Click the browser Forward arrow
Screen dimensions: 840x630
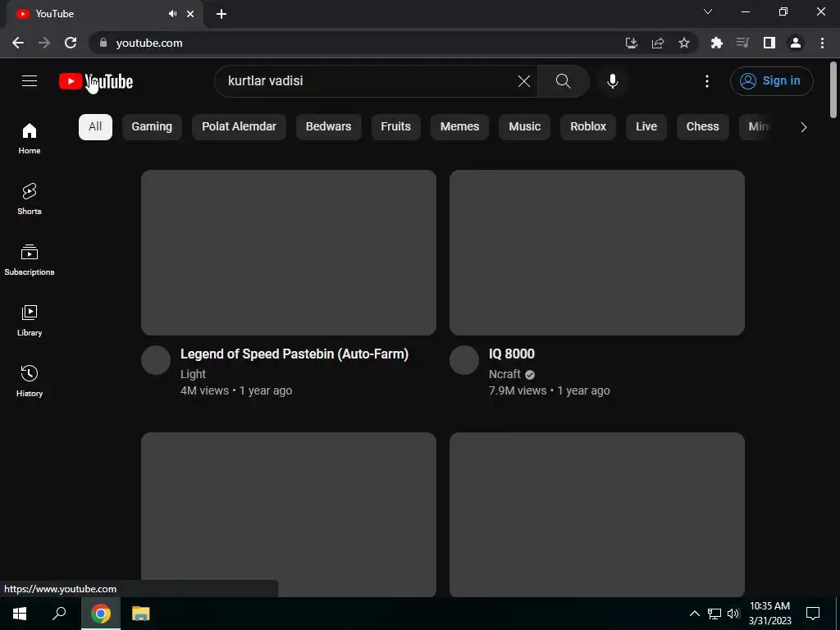click(44, 43)
